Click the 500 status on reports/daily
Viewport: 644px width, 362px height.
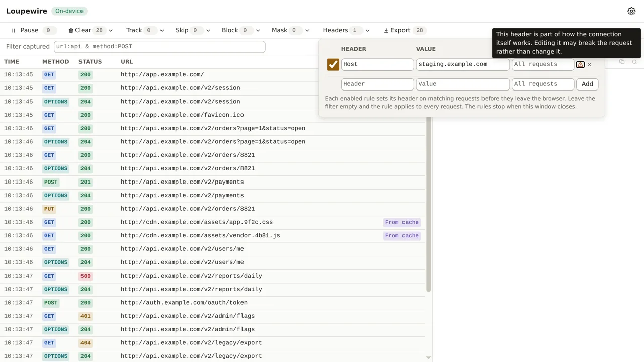pos(86,276)
